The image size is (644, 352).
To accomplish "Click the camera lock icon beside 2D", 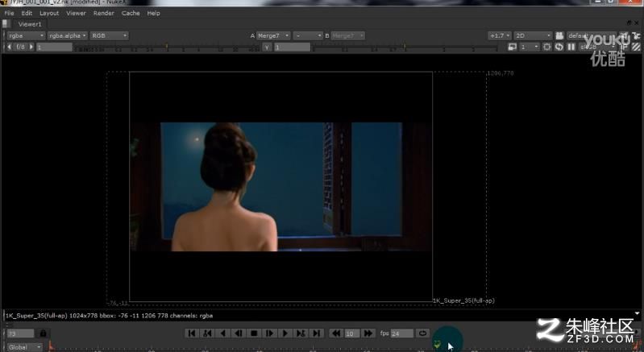I will (x=559, y=35).
